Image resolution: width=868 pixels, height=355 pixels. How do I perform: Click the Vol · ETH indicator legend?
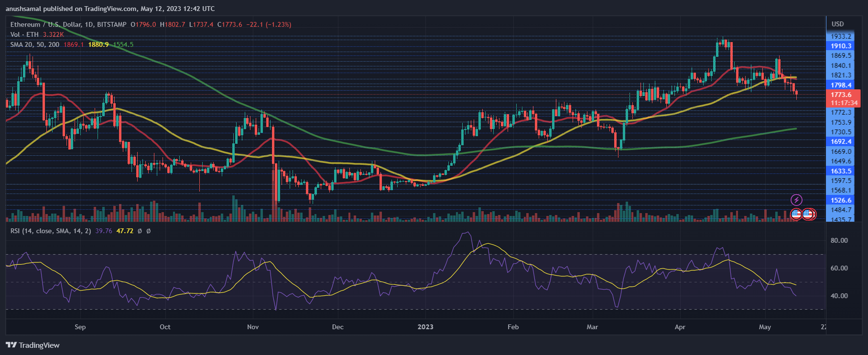24,34
